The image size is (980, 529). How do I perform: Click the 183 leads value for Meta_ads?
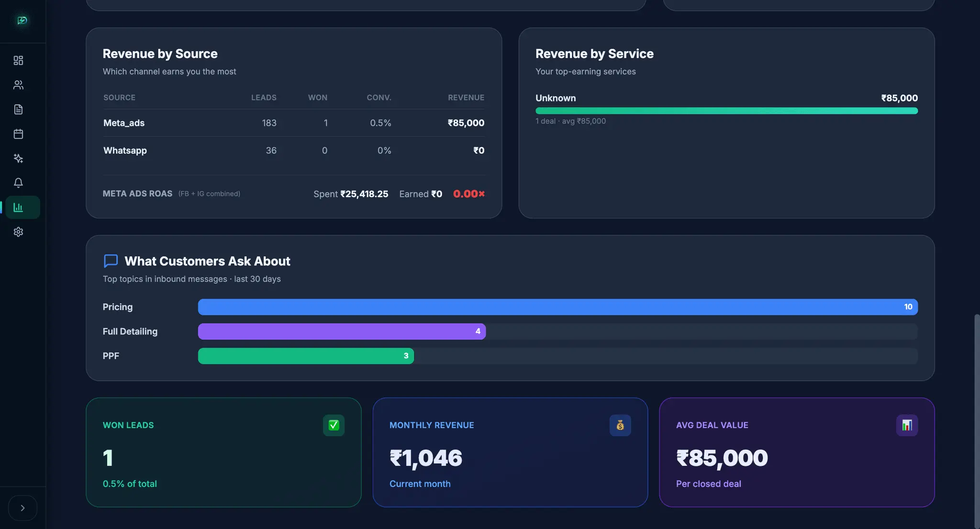coord(269,123)
